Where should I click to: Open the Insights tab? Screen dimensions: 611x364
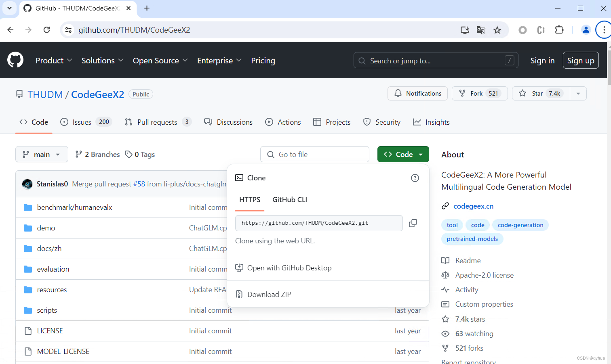point(431,122)
